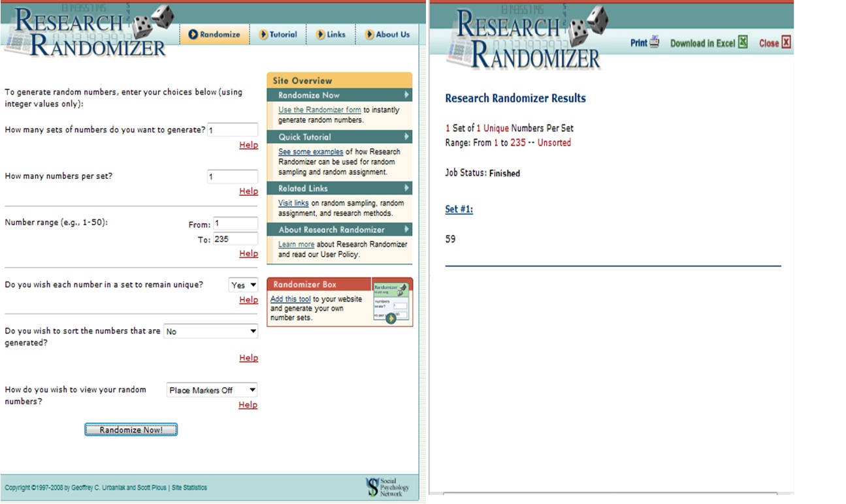Click the Randomizer Box heading
The height and width of the screenshot is (504, 846).
point(305,285)
